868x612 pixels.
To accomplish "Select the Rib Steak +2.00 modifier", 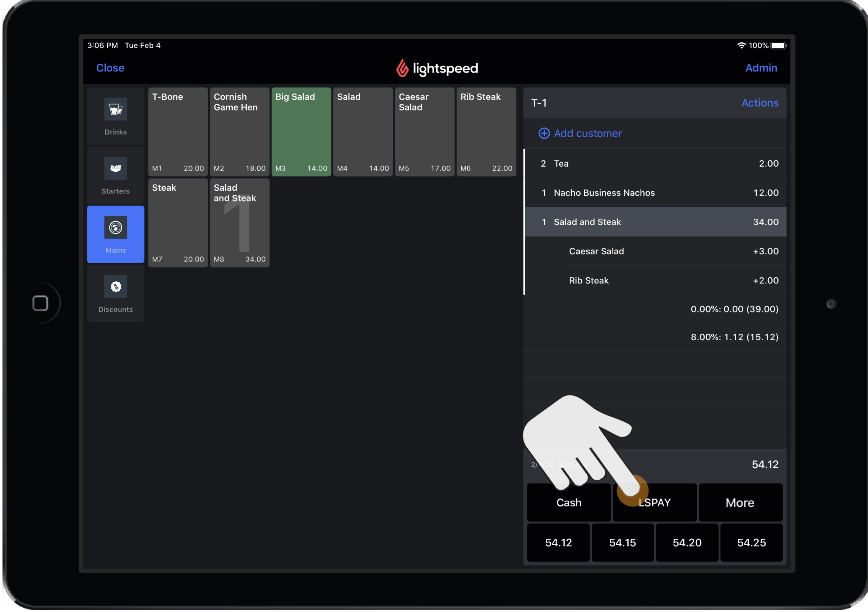I will (x=655, y=280).
